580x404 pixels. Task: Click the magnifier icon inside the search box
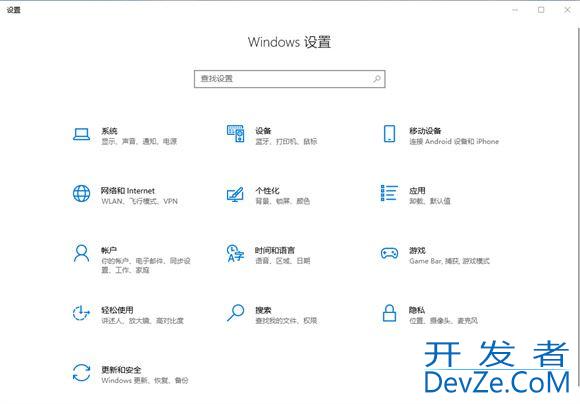(377, 79)
